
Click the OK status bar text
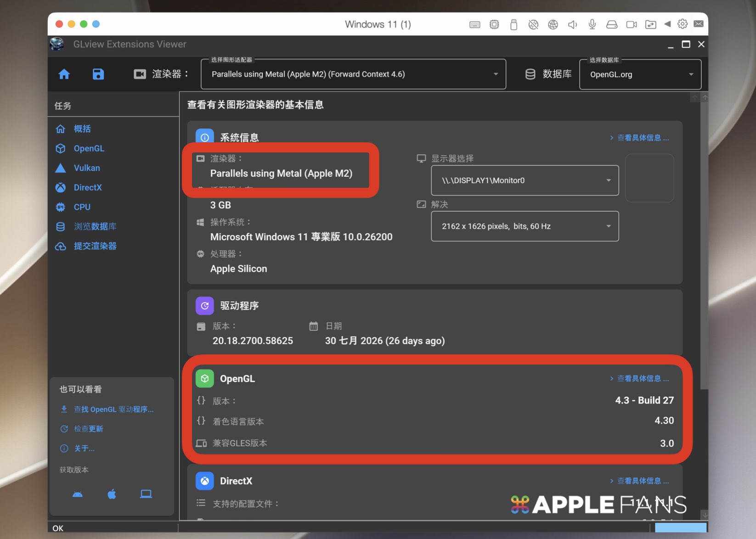tap(58, 528)
